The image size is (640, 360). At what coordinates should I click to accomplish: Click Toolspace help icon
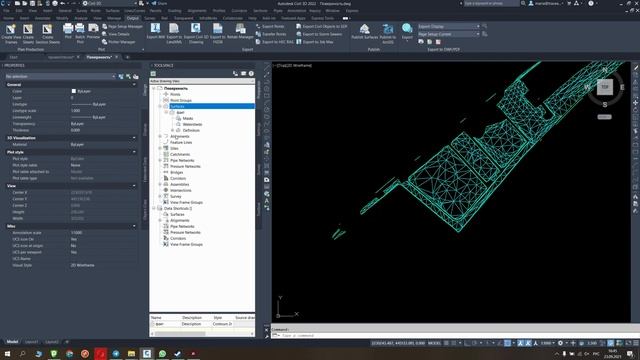251,73
